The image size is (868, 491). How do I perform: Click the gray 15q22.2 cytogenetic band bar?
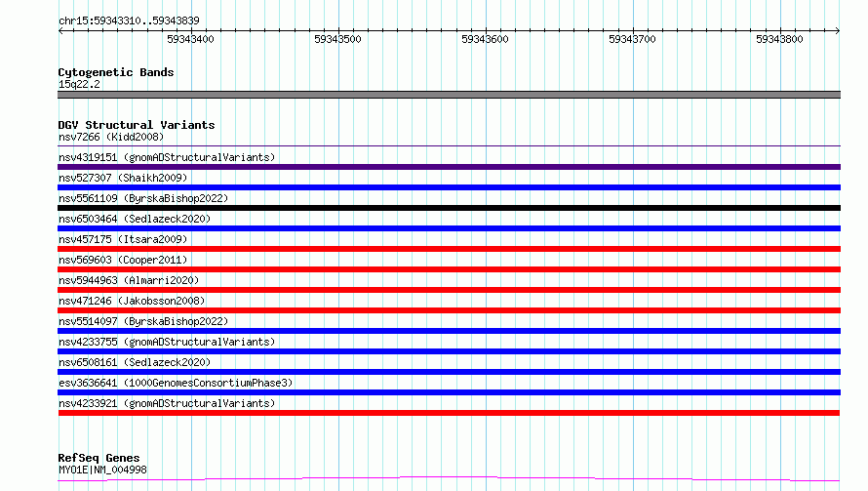coord(449,95)
